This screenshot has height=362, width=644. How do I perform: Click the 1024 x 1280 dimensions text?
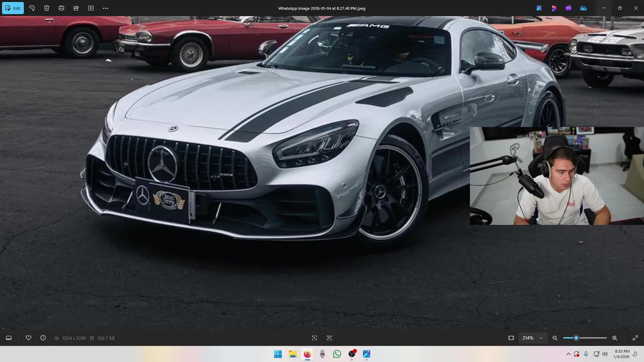pyautogui.click(x=74, y=338)
